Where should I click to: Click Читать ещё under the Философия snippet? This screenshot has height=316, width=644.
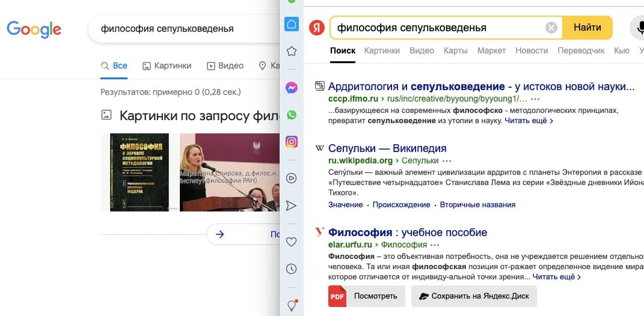coord(557,277)
